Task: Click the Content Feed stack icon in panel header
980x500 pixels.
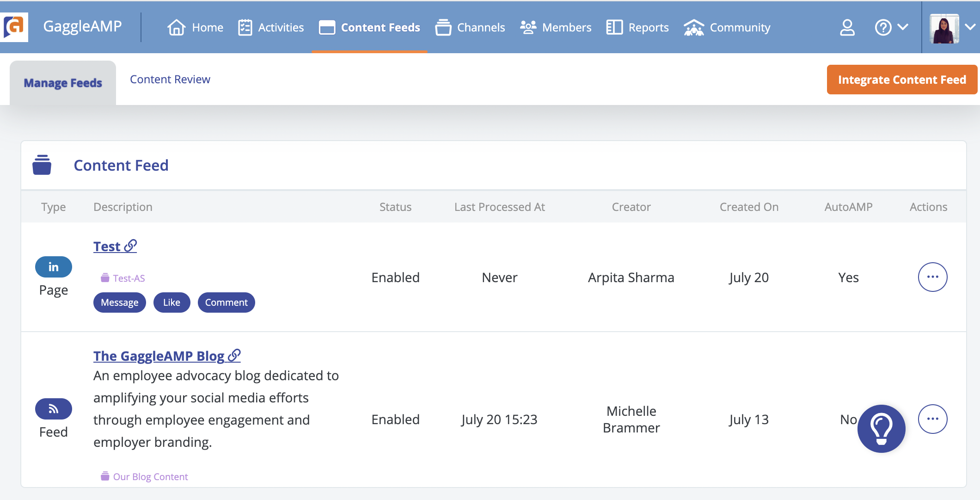Action: click(x=42, y=165)
